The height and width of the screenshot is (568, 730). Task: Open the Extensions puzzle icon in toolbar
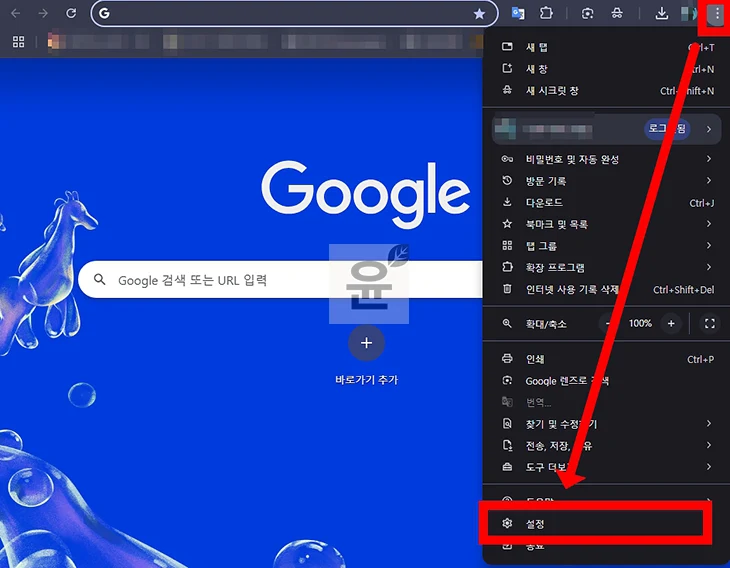pyautogui.click(x=546, y=14)
